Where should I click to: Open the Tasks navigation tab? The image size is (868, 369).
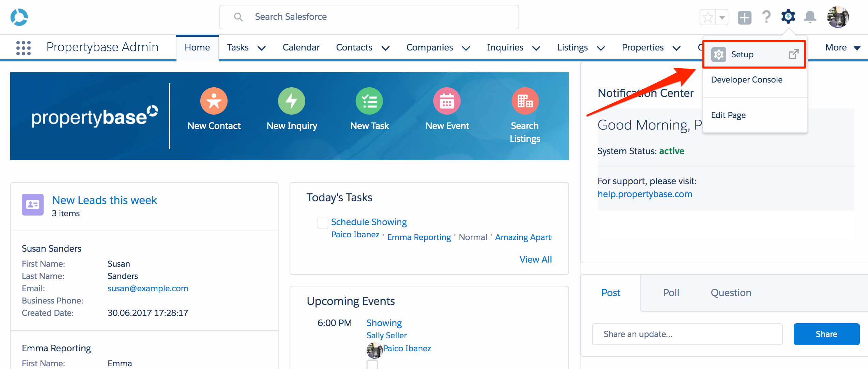[x=238, y=47]
